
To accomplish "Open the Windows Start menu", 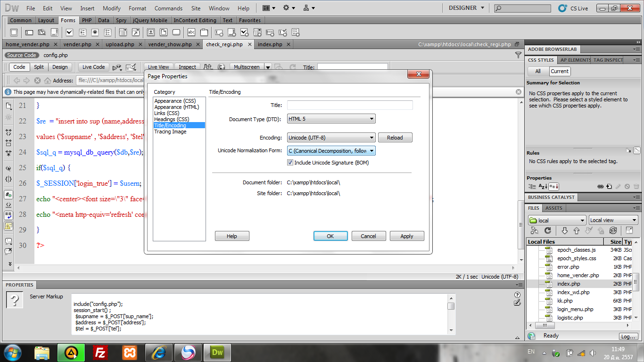I will (12, 352).
